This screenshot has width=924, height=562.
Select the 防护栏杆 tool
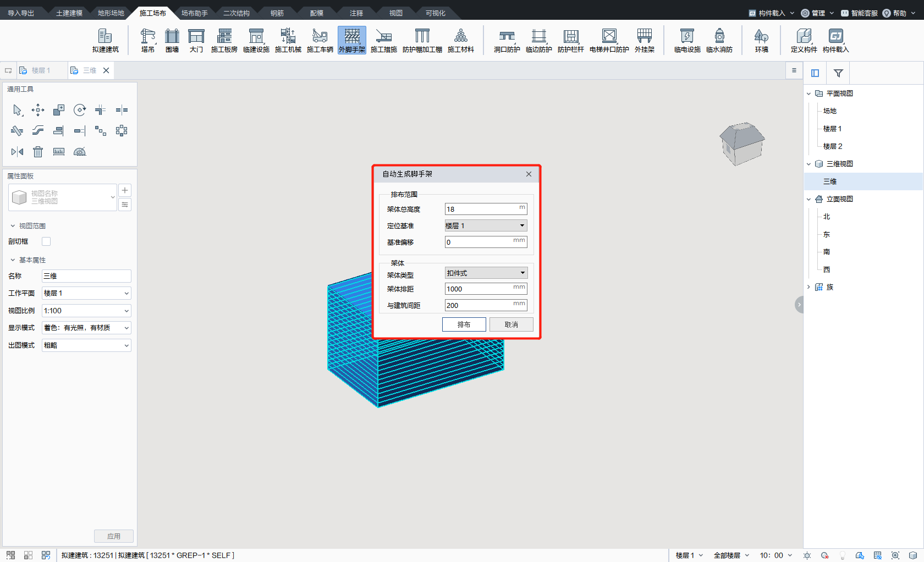click(571, 41)
